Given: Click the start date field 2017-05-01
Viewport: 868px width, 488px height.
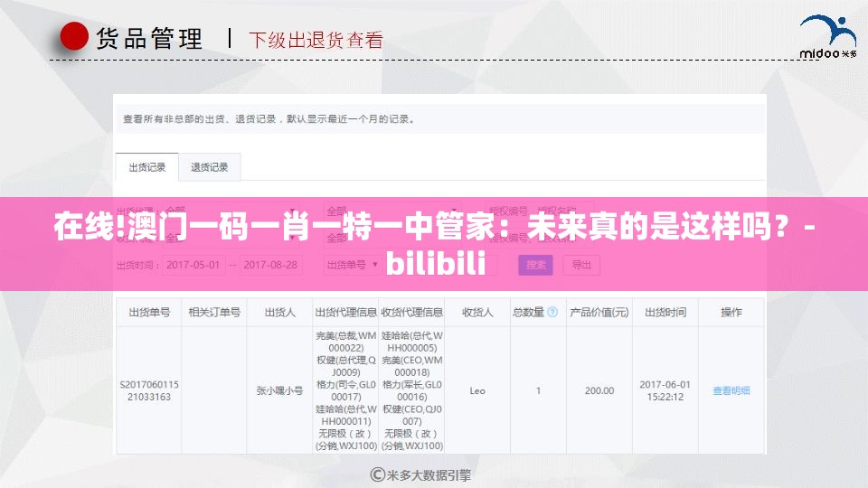Looking at the screenshot, I should tap(193, 265).
